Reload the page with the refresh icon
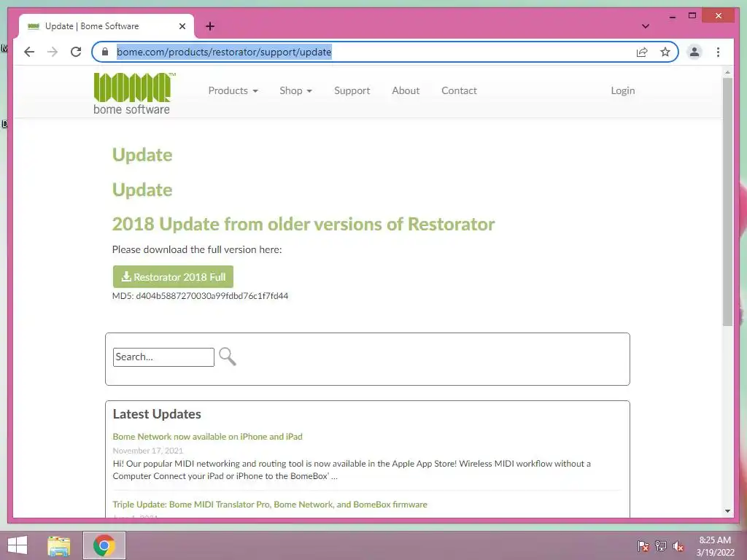This screenshot has height=560, width=747. click(x=76, y=52)
